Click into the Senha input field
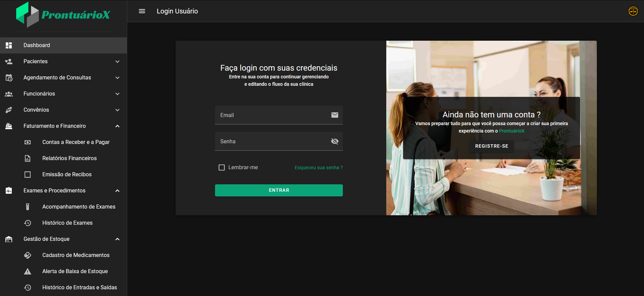The height and width of the screenshot is (296, 644). click(x=273, y=141)
